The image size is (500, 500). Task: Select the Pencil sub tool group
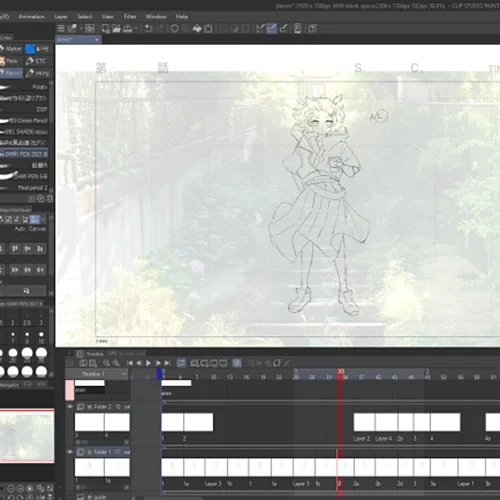pyautogui.click(x=11, y=73)
